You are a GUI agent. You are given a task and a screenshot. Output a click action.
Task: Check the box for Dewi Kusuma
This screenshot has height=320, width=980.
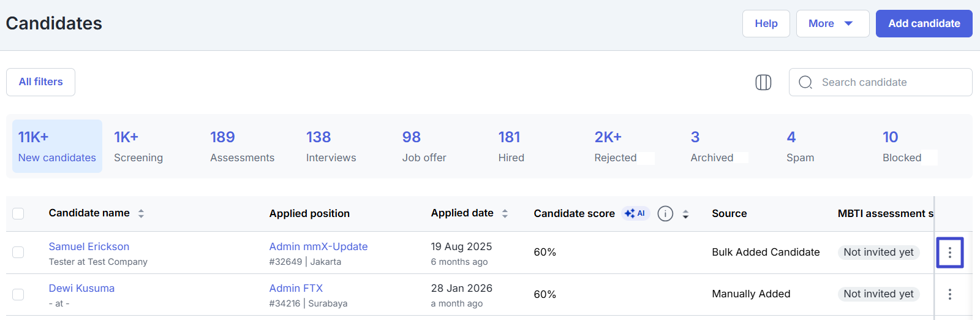[18, 294]
